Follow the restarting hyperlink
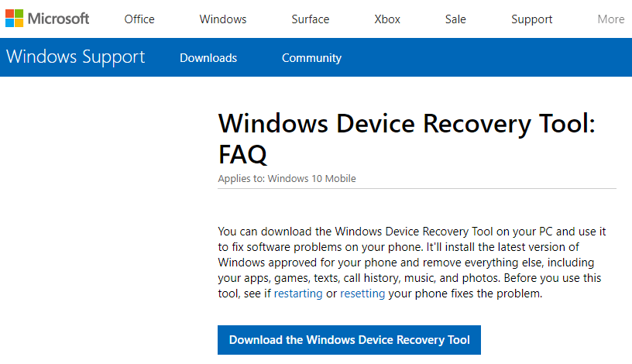The height and width of the screenshot is (364, 632). 298,294
